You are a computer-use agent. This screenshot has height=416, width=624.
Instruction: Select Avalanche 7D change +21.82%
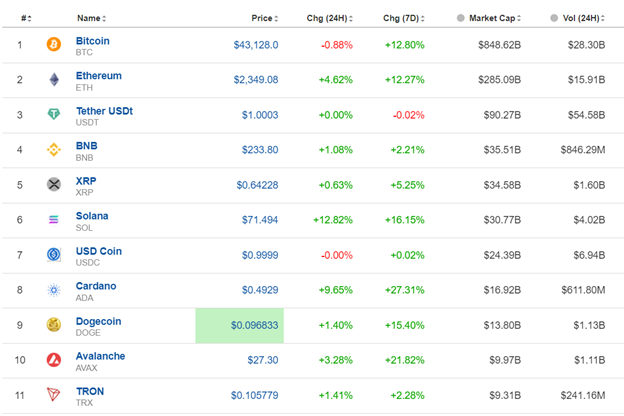404,360
